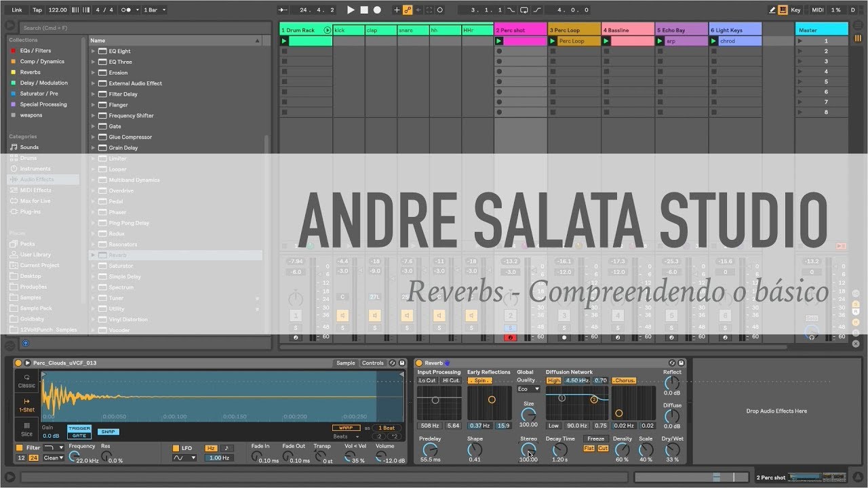Click the Tap tempo button
The width and height of the screenshot is (868, 488).
37,10
